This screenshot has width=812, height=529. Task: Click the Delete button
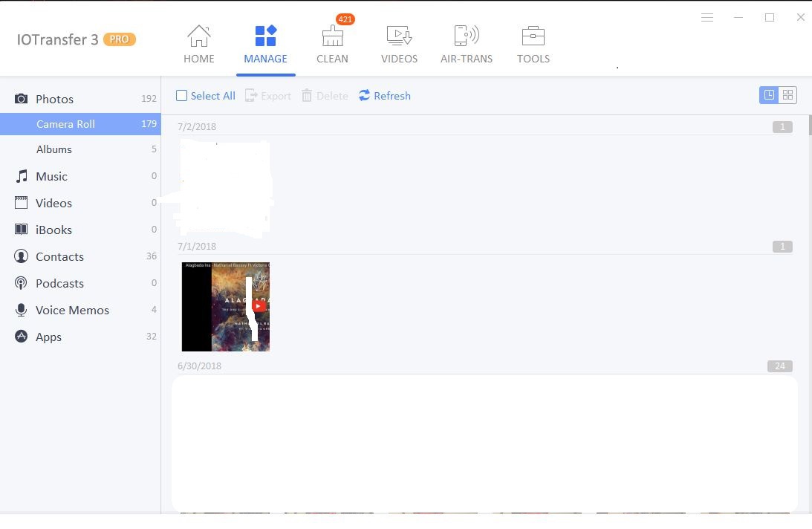tap(325, 96)
